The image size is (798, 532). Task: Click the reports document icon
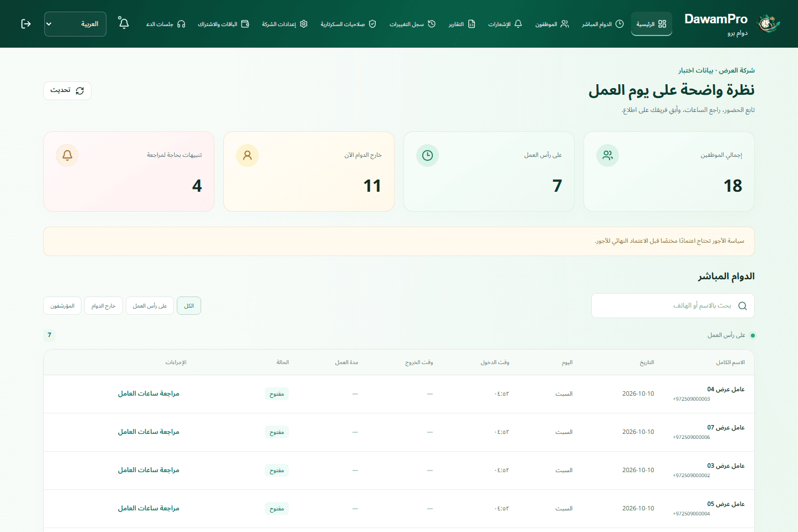pyautogui.click(x=472, y=24)
